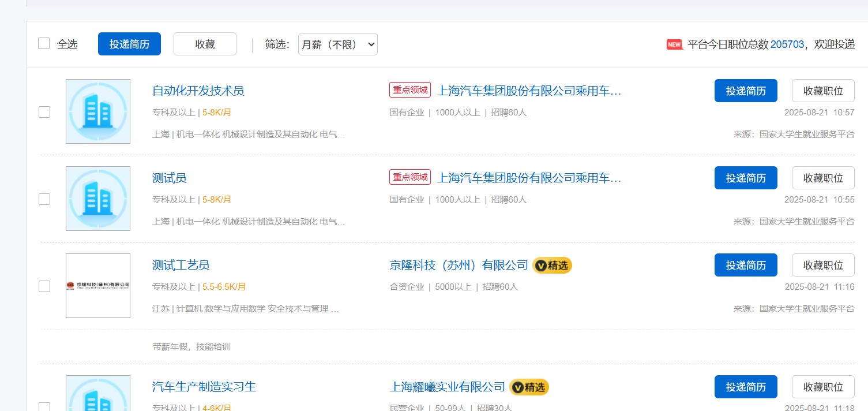Viewport: 868px width, 411px height.
Task: Click building logo icon for 自动化开发技术员 job
Action: coord(98,111)
